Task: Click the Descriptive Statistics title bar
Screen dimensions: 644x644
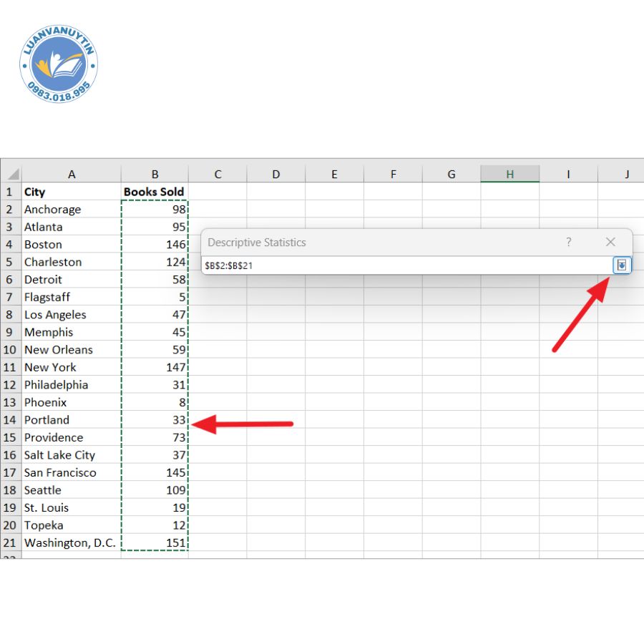Action: (372, 243)
